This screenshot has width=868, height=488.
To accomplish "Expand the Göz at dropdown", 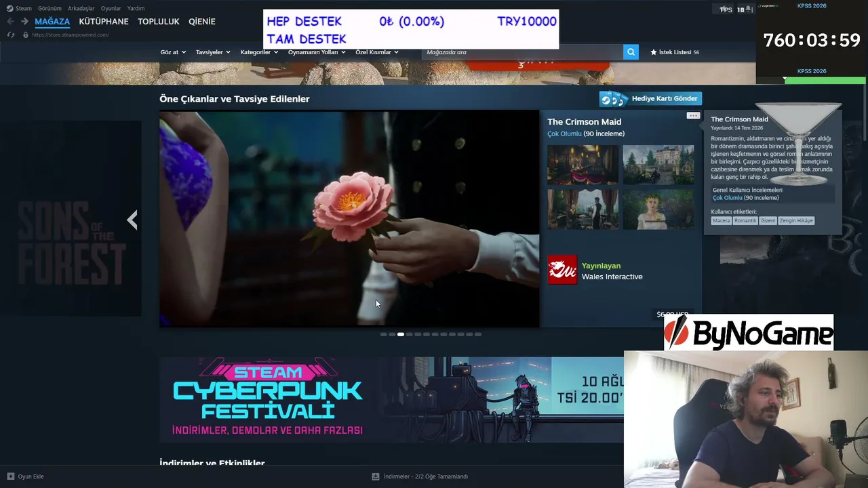I will (173, 52).
